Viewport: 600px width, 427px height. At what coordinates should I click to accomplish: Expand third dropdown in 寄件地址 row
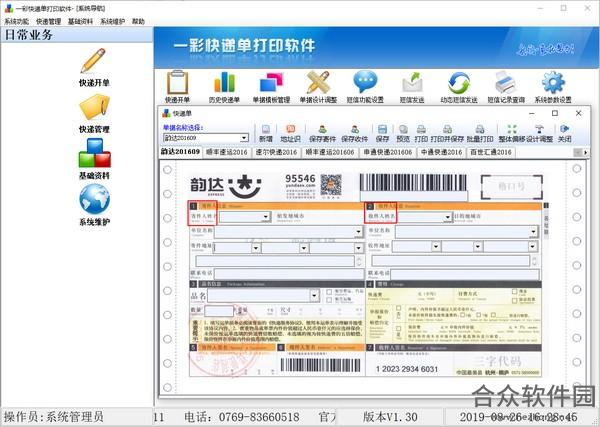click(x=359, y=248)
